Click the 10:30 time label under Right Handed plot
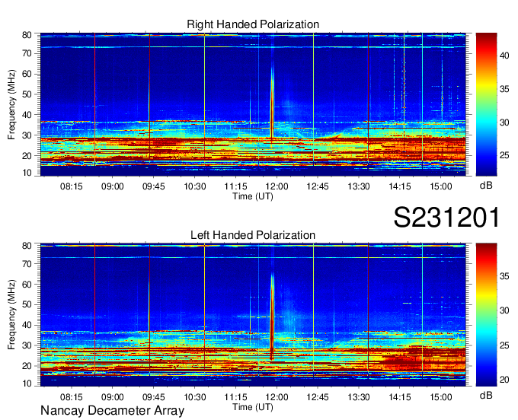The height and width of the screenshot is (420, 518). point(194,186)
